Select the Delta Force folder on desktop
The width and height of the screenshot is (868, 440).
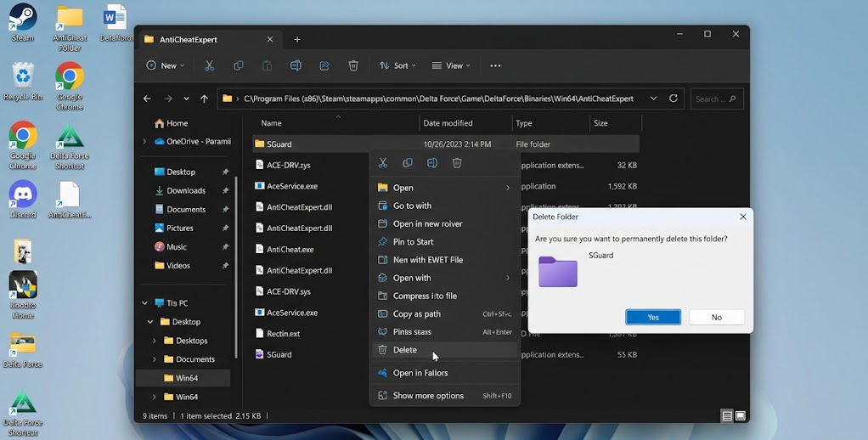[23, 350]
